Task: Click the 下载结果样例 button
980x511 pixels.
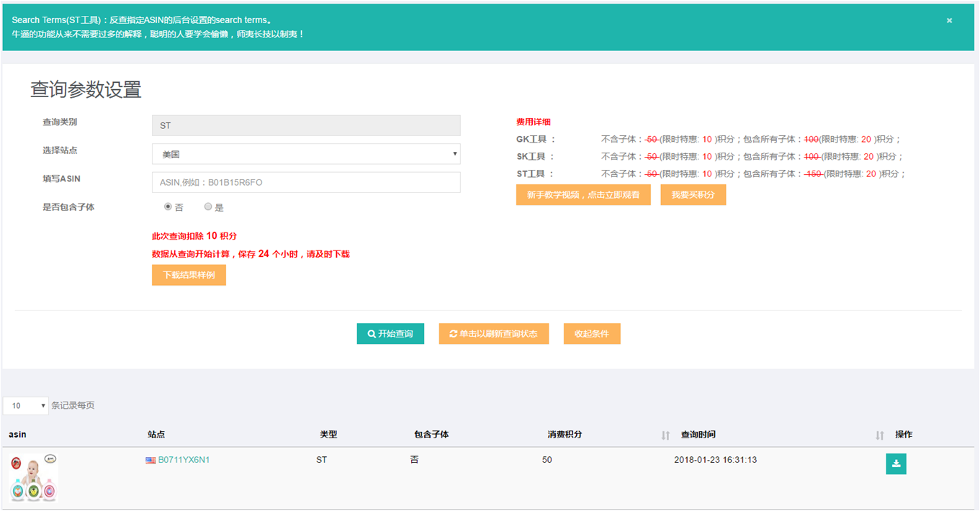Action: pos(189,276)
